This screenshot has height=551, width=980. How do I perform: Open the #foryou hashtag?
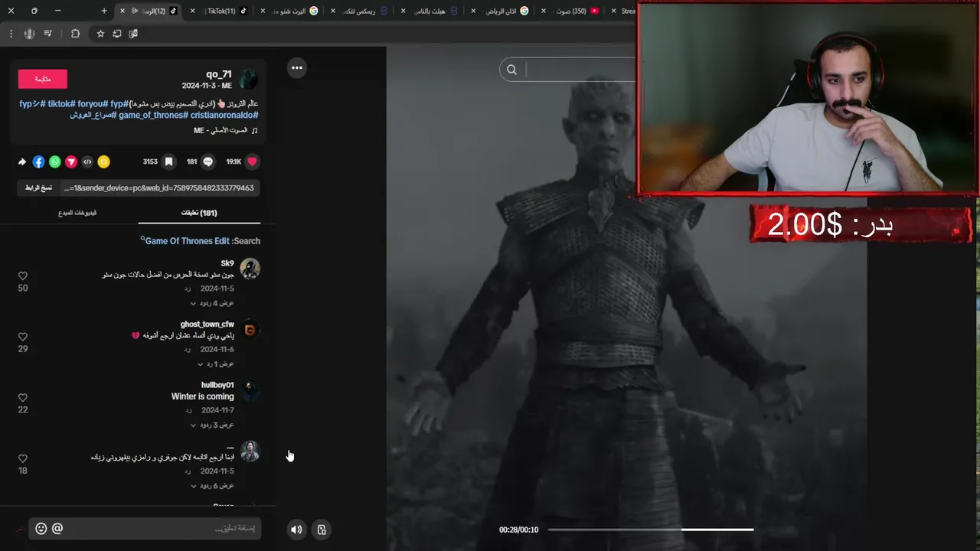93,103
